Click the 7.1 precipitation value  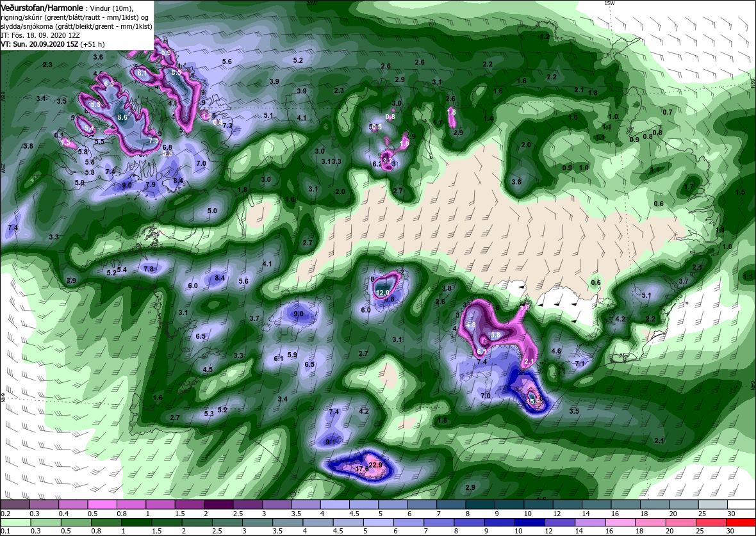580,364
